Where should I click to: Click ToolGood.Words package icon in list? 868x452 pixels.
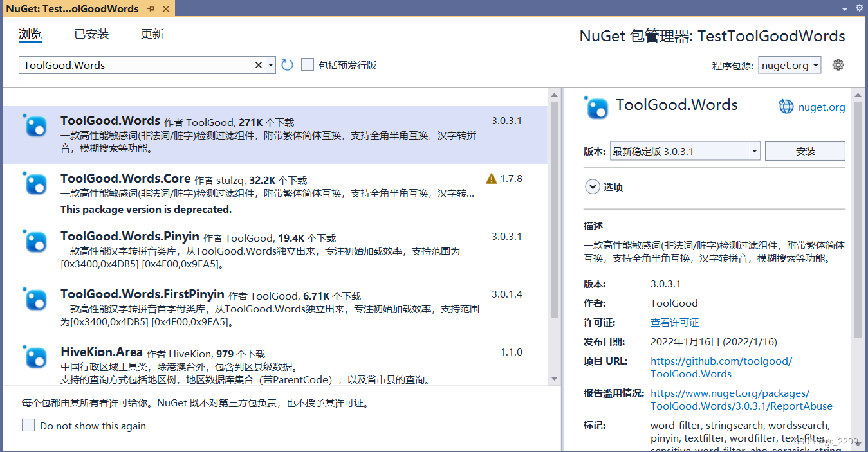click(x=35, y=125)
